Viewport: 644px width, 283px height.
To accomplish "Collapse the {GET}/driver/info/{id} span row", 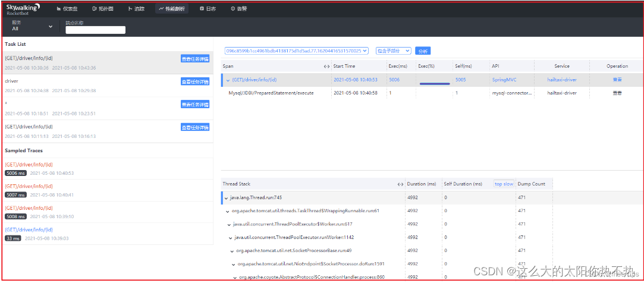I will [228, 80].
